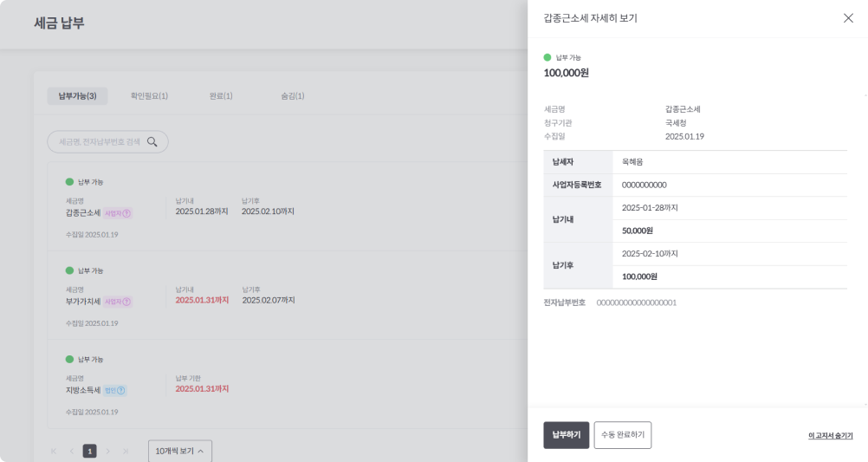
Task: Select page number 1
Action: pyautogui.click(x=90, y=451)
